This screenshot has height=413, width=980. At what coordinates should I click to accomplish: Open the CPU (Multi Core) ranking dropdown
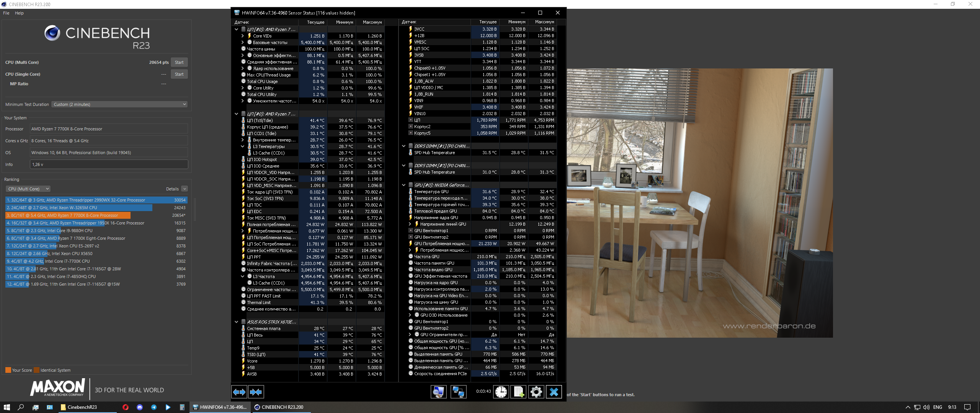(28, 189)
